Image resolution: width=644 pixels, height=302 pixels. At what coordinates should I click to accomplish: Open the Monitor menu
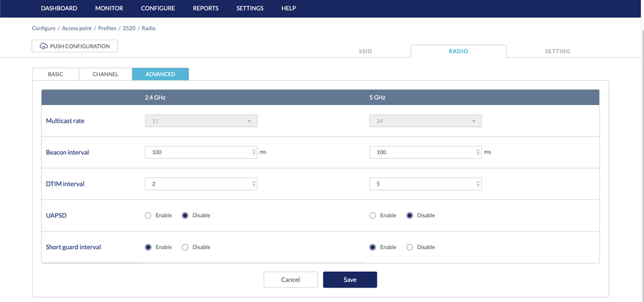click(x=109, y=8)
